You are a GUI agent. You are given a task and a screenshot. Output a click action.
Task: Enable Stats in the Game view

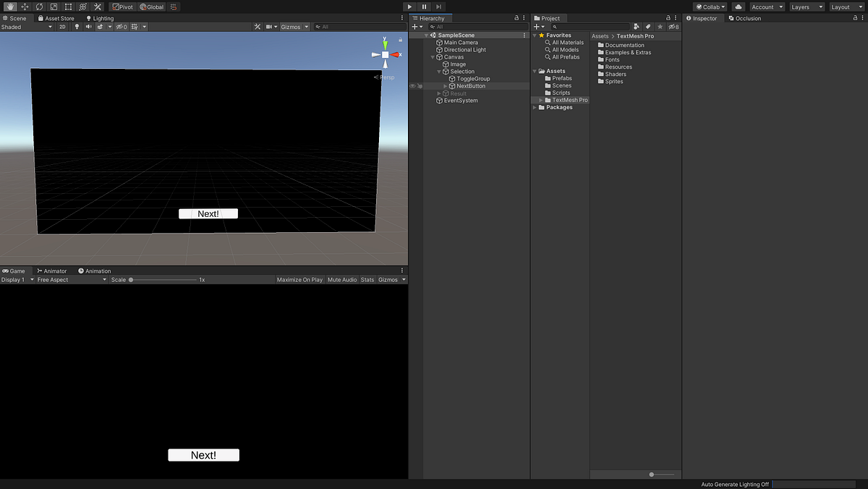tap(367, 279)
